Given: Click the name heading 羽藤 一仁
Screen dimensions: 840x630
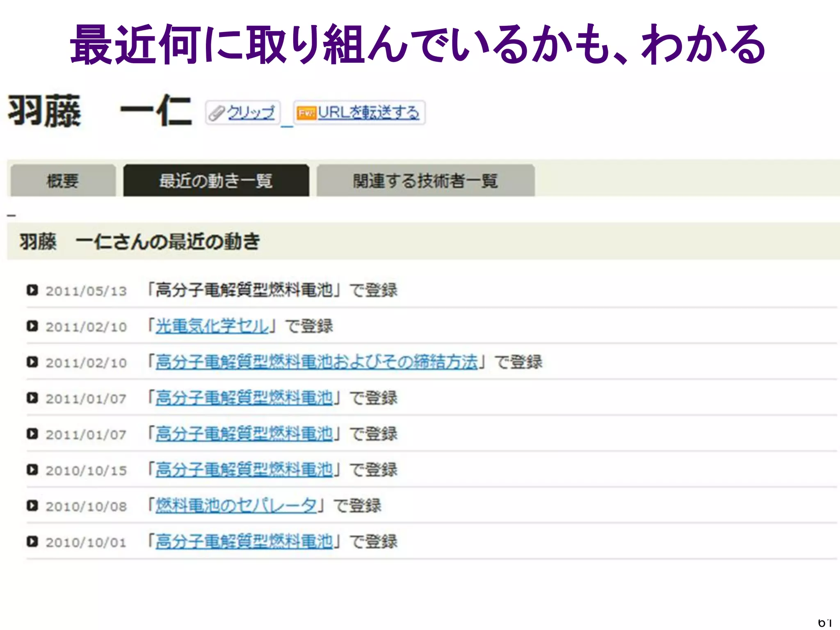Looking at the screenshot, I should [100, 111].
